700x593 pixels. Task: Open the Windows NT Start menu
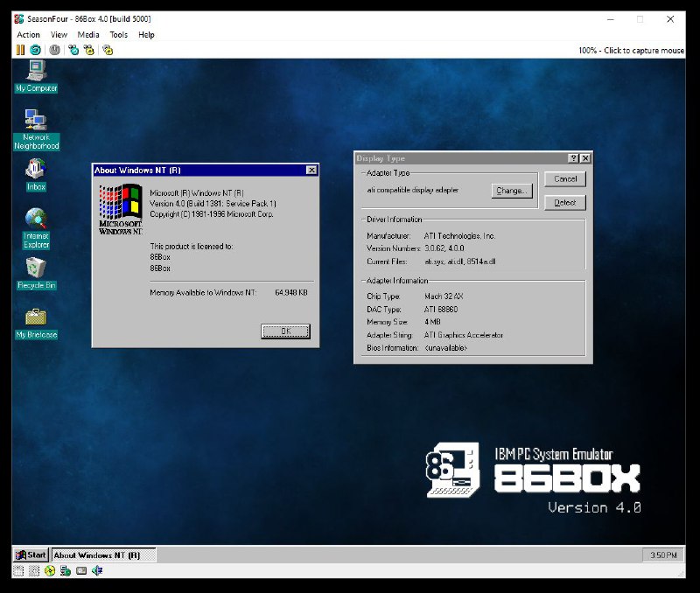coord(31,555)
